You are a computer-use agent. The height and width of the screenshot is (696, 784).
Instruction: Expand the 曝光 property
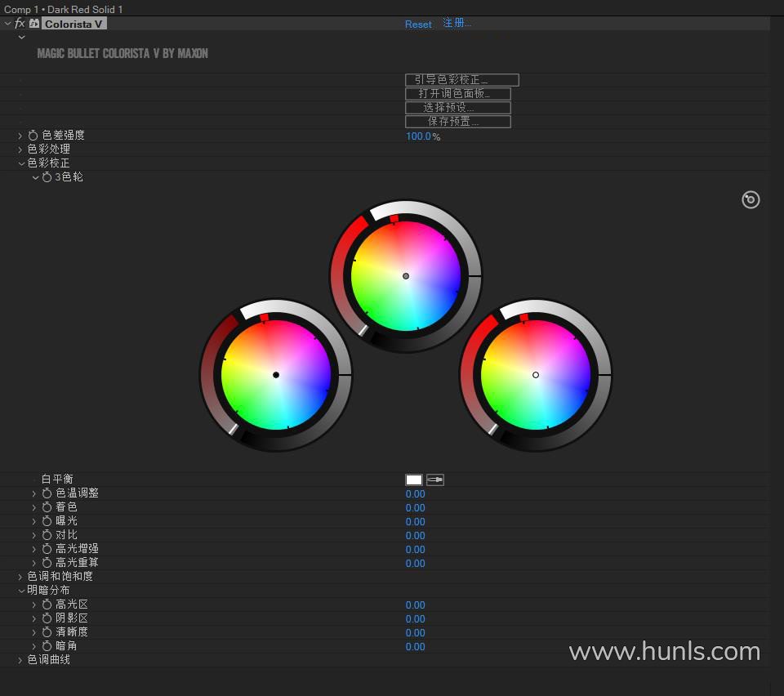point(34,521)
